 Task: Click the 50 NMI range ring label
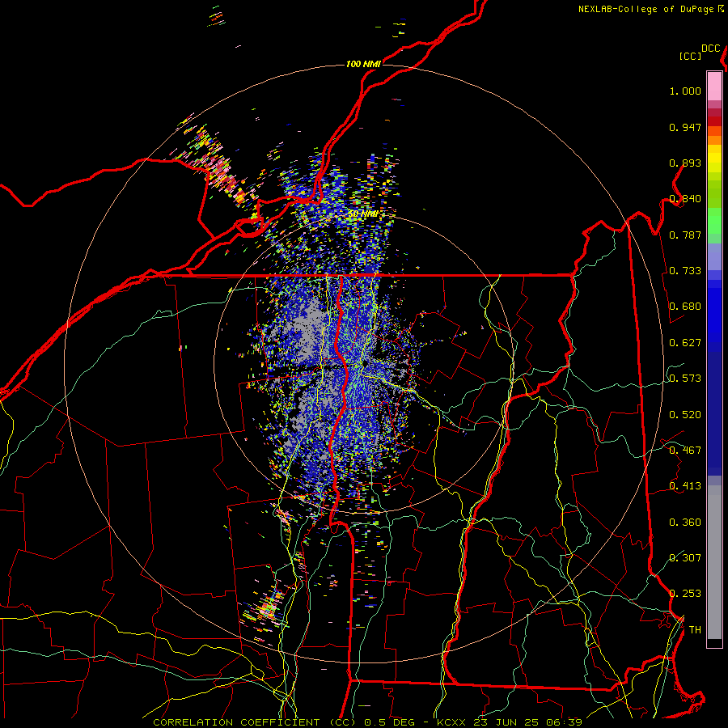(363, 214)
